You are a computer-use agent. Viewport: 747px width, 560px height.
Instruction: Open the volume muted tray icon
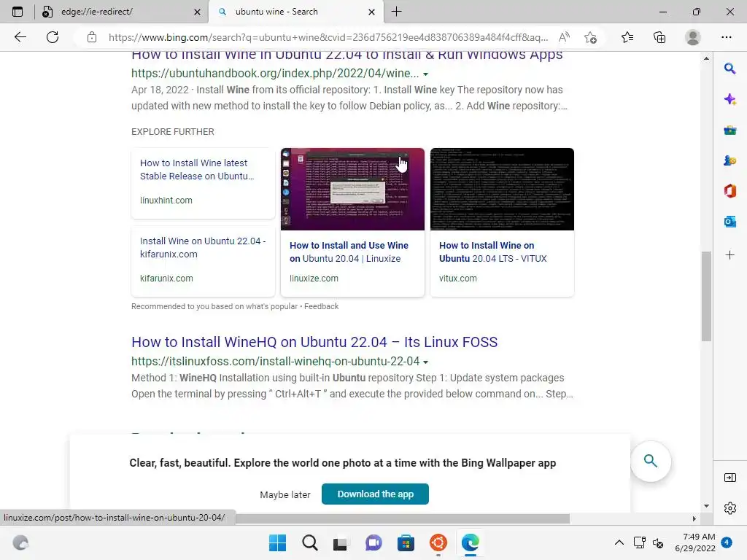(658, 542)
